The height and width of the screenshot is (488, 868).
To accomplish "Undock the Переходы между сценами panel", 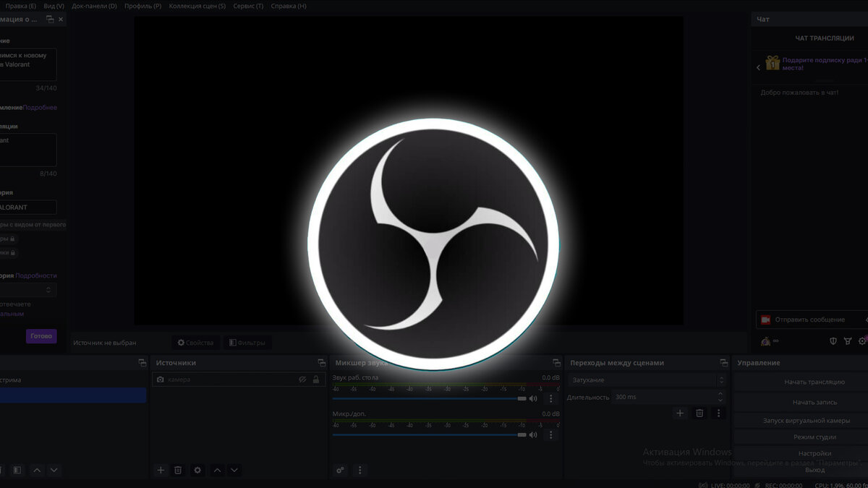I will coord(724,363).
